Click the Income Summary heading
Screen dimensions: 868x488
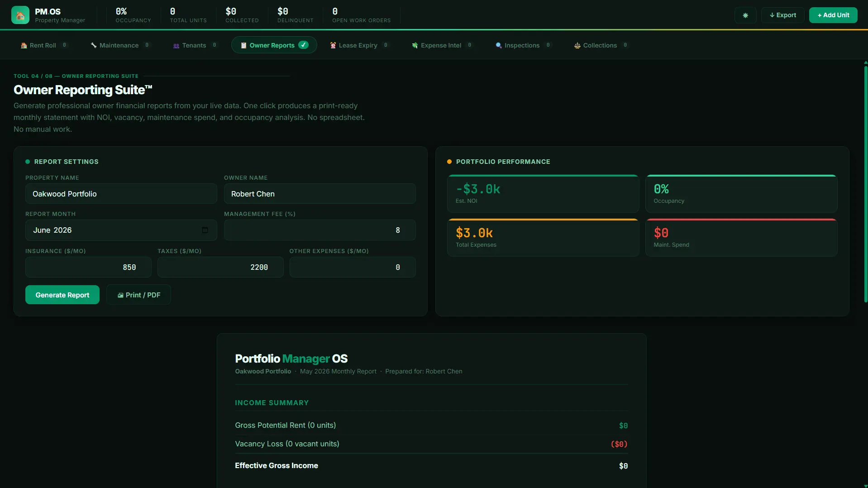[x=272, y=403]
